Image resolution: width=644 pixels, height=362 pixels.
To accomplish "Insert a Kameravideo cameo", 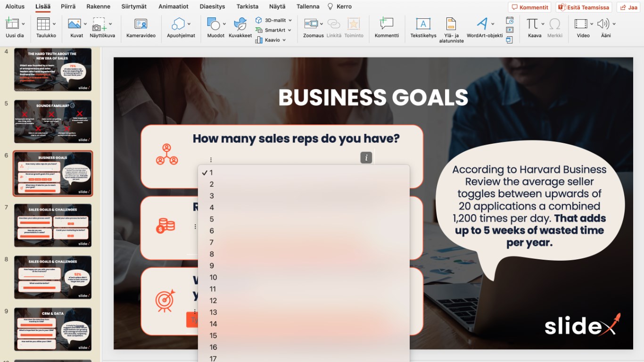I will coord(141,28).
